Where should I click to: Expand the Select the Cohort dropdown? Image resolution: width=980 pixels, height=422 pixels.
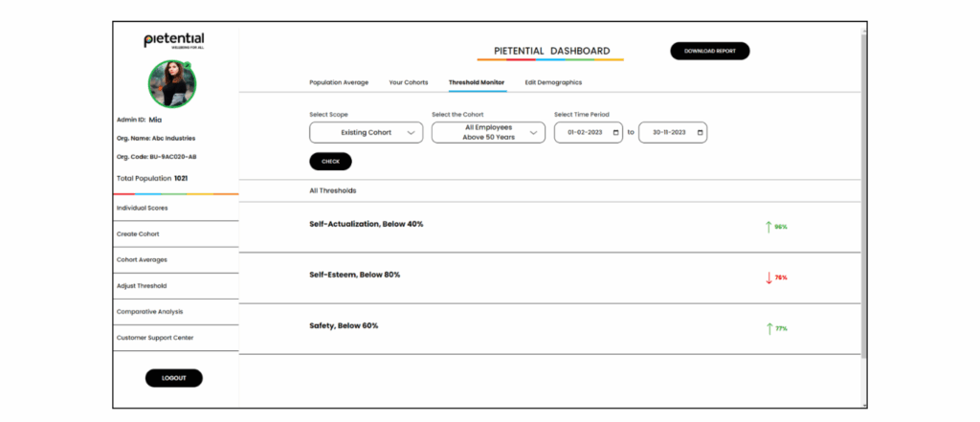[488, 132]
